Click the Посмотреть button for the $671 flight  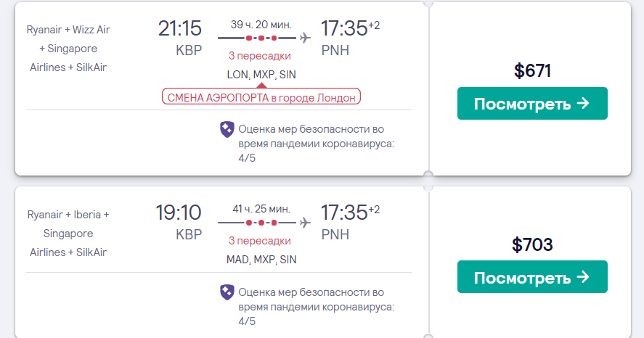click(x=531, y=104)
